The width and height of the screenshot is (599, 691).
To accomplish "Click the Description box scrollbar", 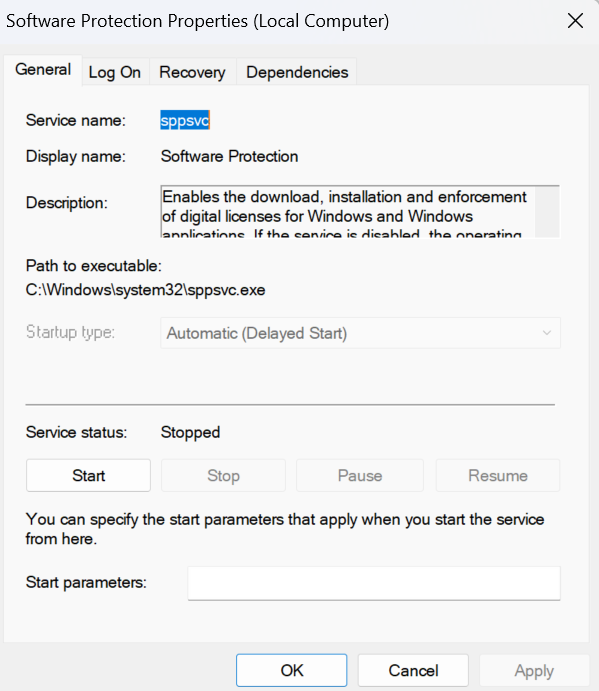I will 547,212.
